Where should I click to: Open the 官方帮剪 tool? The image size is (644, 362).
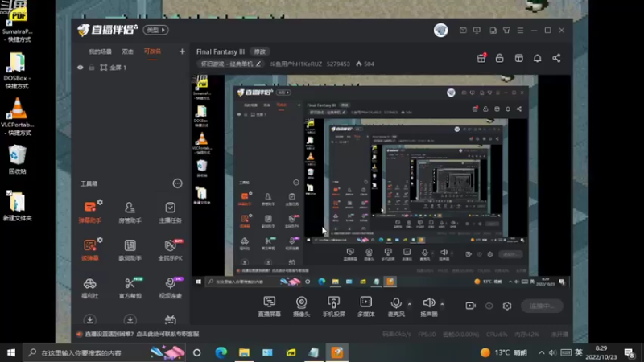pos(130,287)
